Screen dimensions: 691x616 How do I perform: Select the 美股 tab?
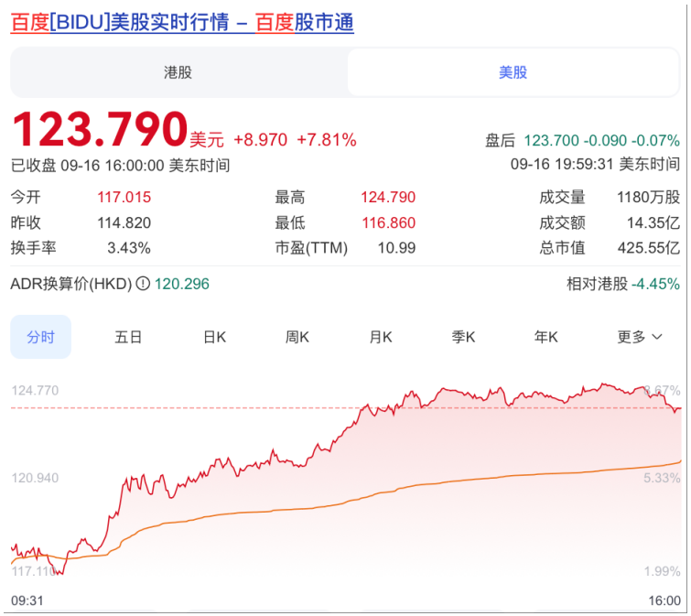point(513,72)
